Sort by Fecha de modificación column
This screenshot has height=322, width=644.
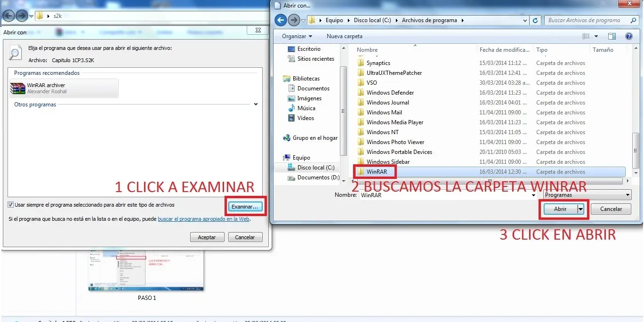[x=505, y=49]
